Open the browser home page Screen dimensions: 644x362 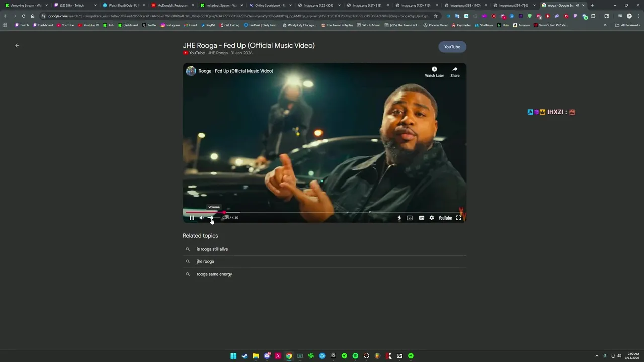pos(33,16)
